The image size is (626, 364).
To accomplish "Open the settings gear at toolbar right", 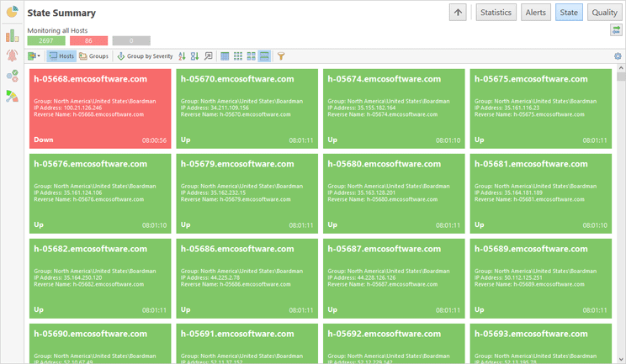I will click(618, 56).
